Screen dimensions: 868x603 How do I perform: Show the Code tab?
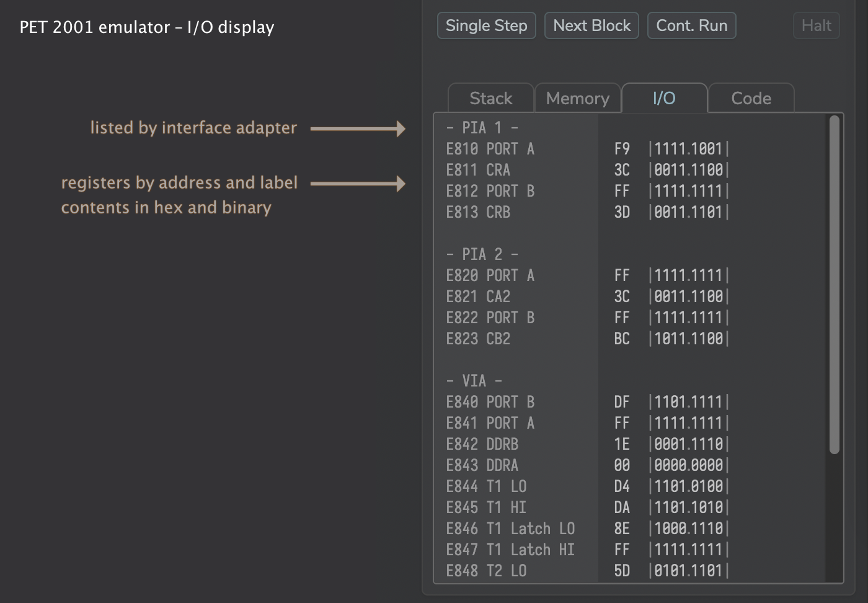(751, 98)
